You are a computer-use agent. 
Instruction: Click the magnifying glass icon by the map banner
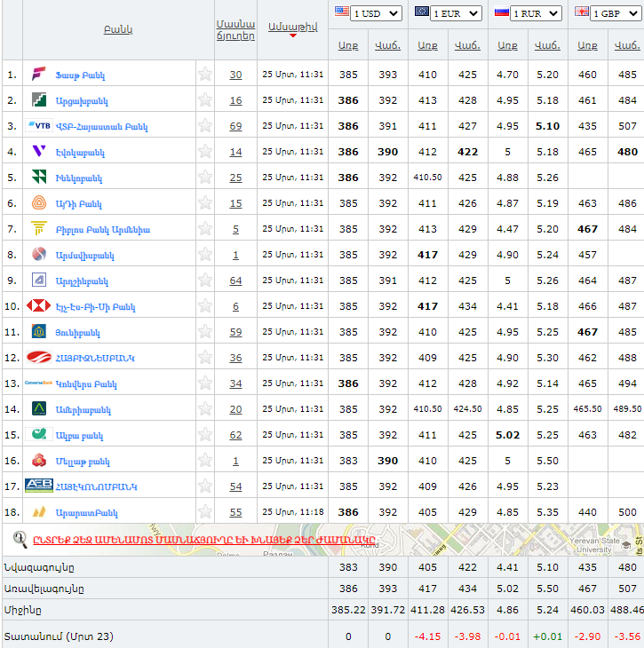[20, 540]
